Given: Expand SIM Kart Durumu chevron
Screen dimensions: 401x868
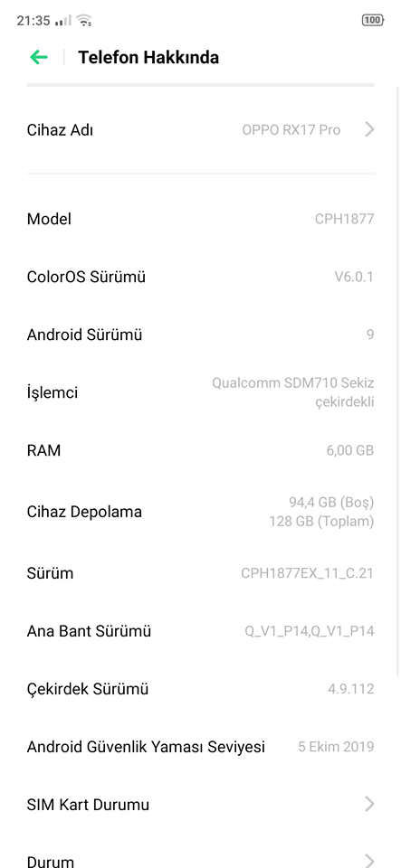Looking at the screenshot, I should pyautogui.click(x=369, y=804).
